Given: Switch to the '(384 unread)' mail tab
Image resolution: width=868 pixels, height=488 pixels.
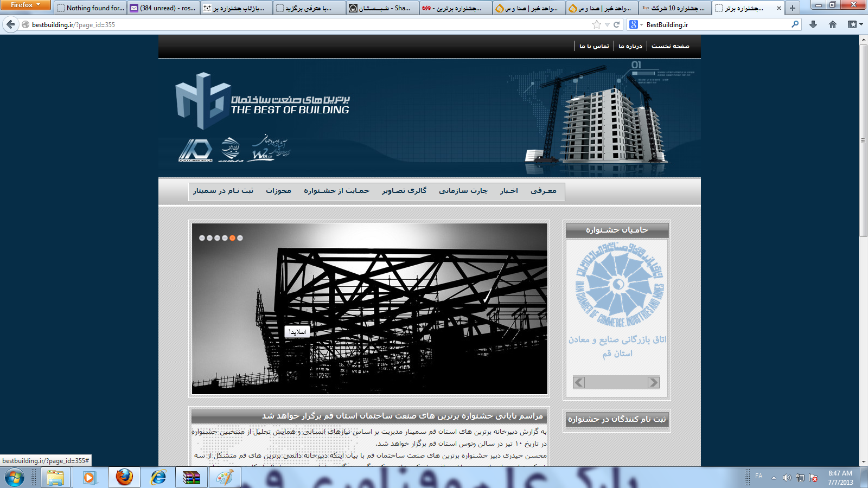Looking at the screenshot, I should pyautogui.click(x=163, y=8).
